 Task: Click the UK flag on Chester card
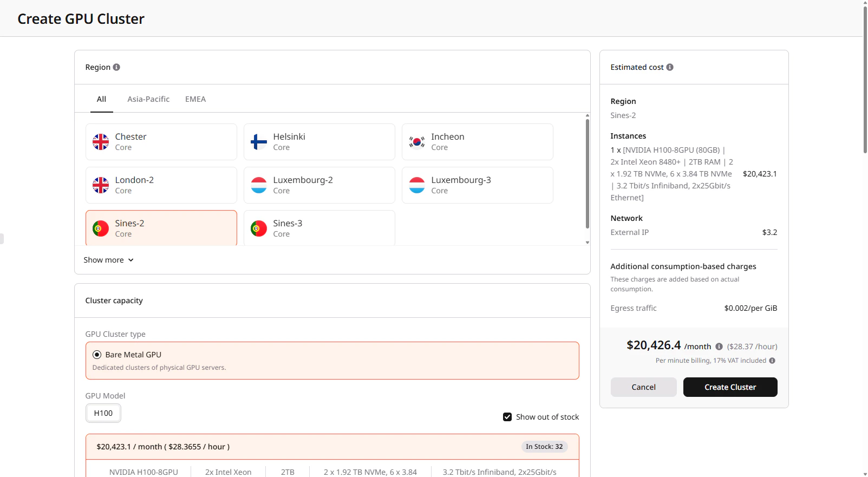click(101, 142)
